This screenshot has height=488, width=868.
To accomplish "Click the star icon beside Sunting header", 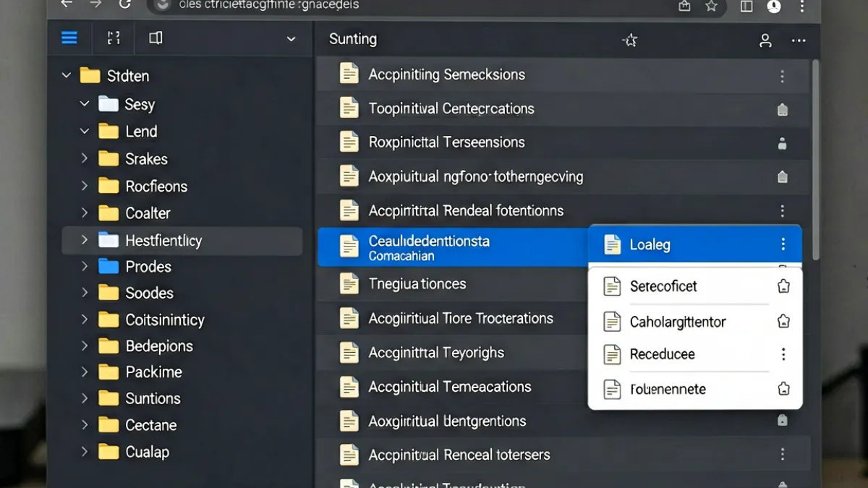I will 630,40.
